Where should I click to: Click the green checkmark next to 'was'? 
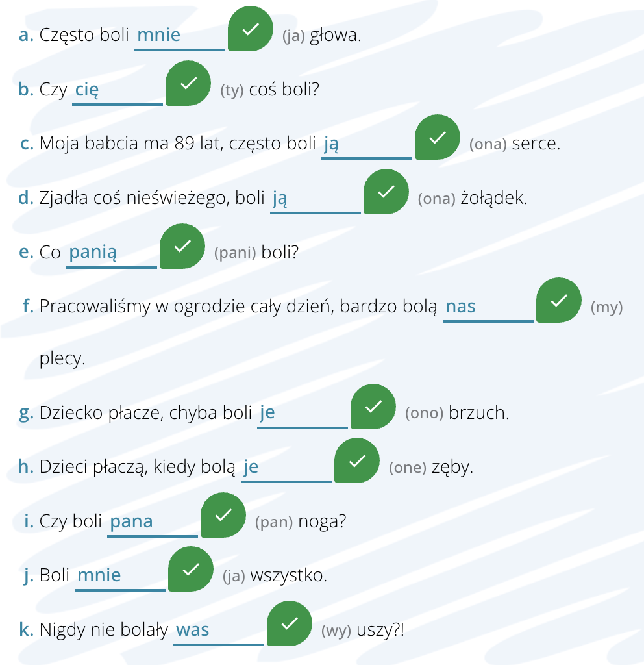[290, 623]
